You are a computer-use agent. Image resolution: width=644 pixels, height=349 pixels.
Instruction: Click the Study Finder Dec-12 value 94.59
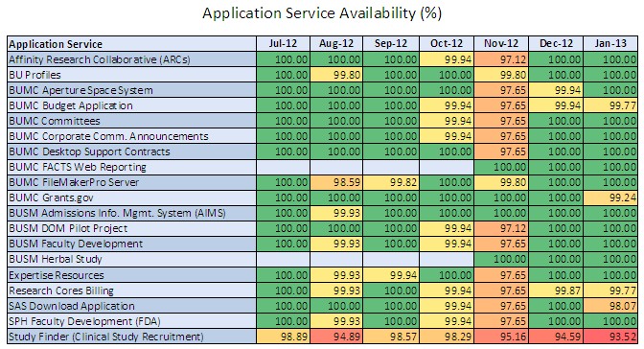pos(556,337)
